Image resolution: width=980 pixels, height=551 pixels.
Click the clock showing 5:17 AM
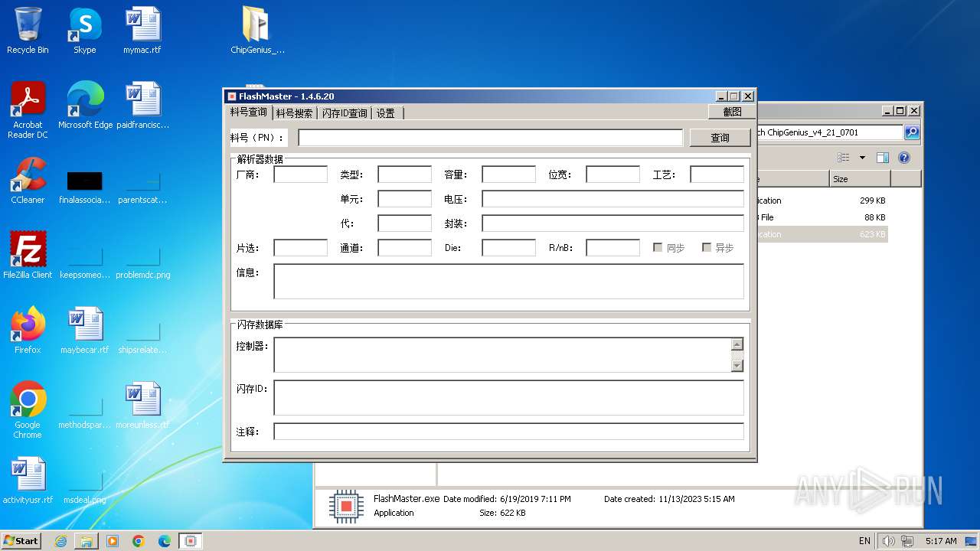point(941,541)
